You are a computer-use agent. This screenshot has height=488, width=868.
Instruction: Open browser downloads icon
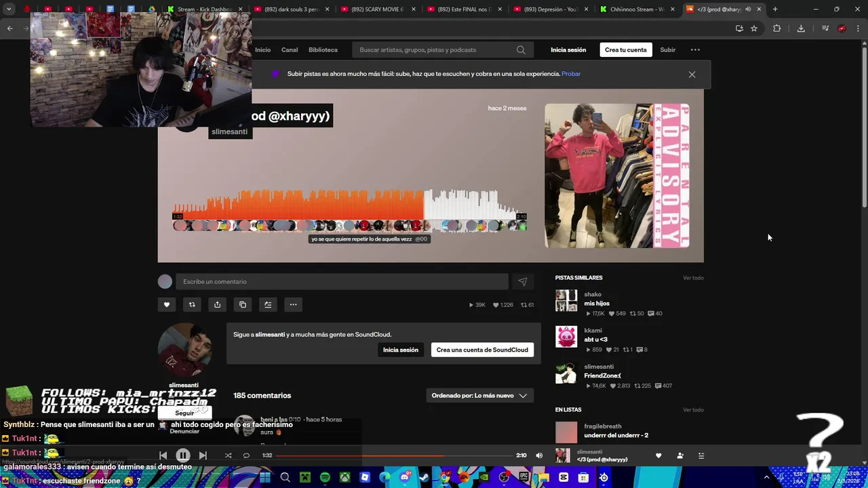pos(801,28)
